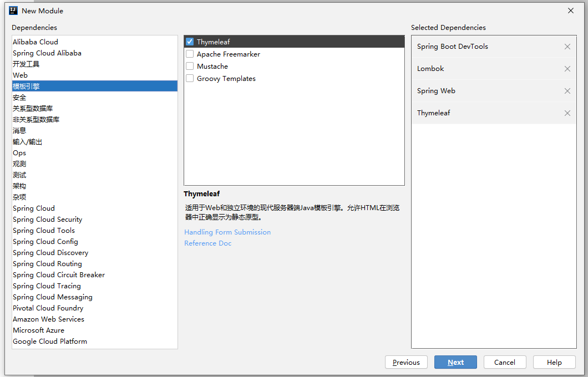Open the Handling Form Submission guide link
Screen dimensions: 588x377
[227, 232]
